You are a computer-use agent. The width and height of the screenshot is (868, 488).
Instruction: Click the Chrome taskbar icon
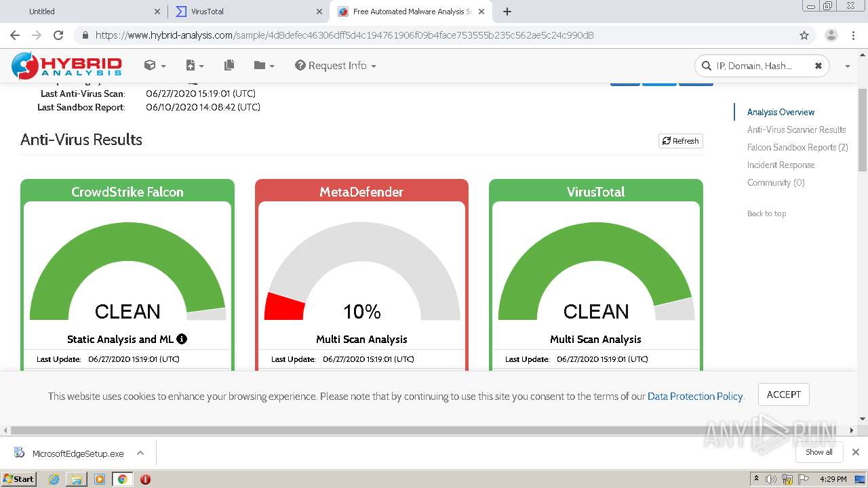click(x=122, y=479)
